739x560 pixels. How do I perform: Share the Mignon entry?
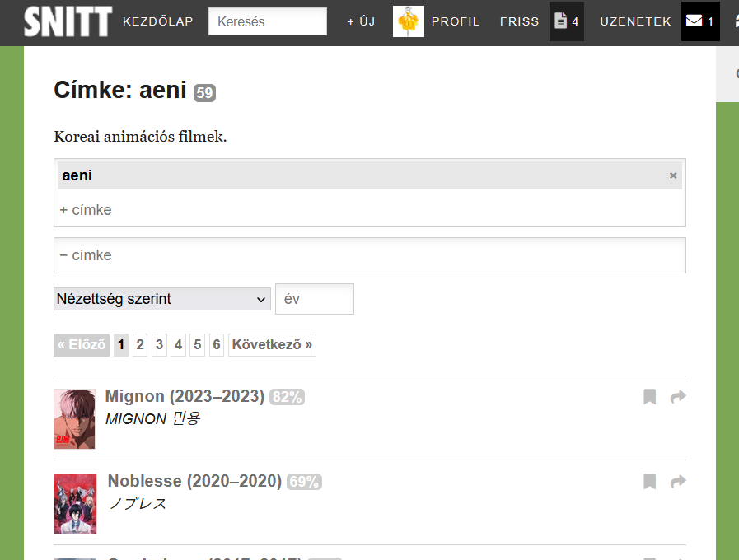click(678, 398)
